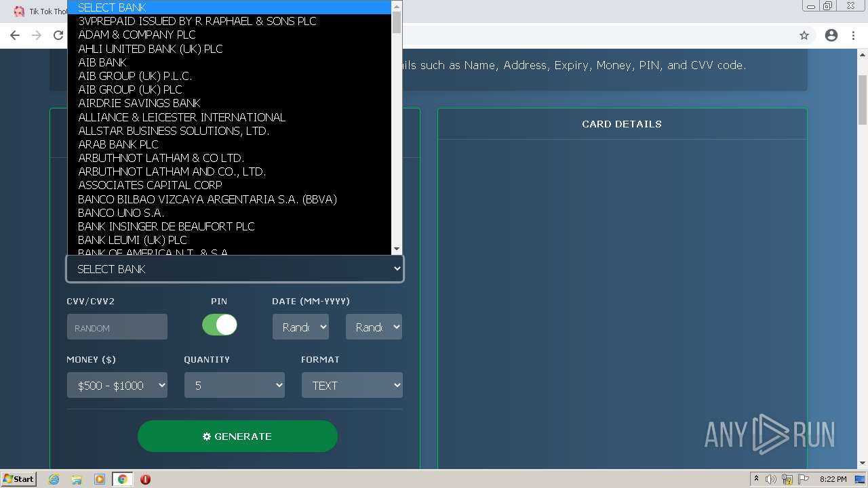
Task: Select ALLIANCE & LEICESTER INTERNATIONAL
Action: tap(229, 117)
